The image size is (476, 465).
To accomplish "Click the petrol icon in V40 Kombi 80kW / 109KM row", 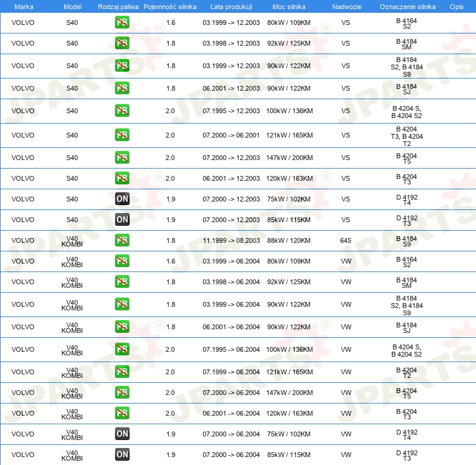I will (122, 261).
